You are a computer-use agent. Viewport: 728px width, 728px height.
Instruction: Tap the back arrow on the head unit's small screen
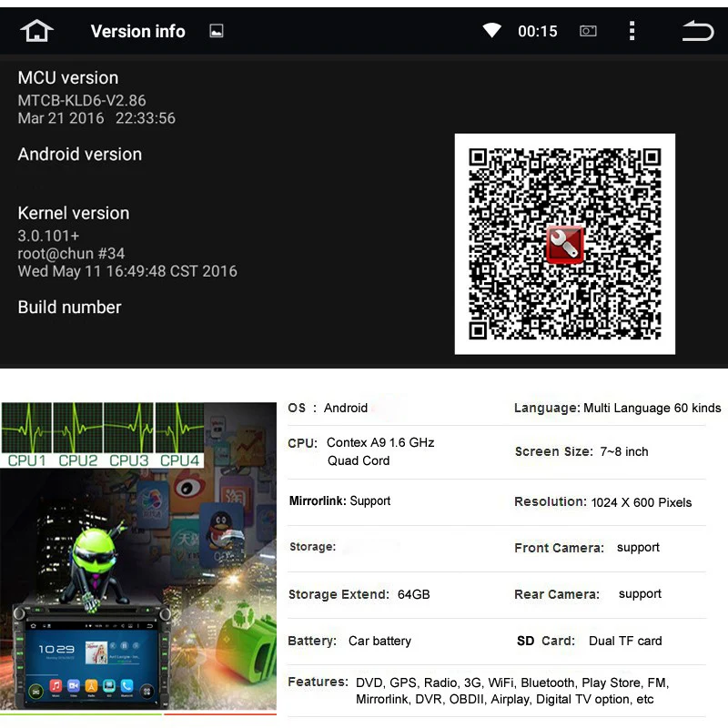tap(150, 626)
